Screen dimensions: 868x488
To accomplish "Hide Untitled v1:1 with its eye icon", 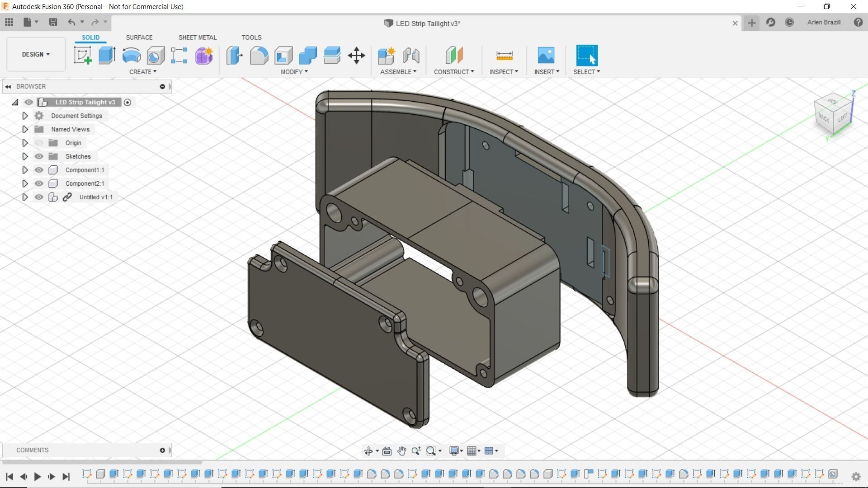I will coord(39,197).
